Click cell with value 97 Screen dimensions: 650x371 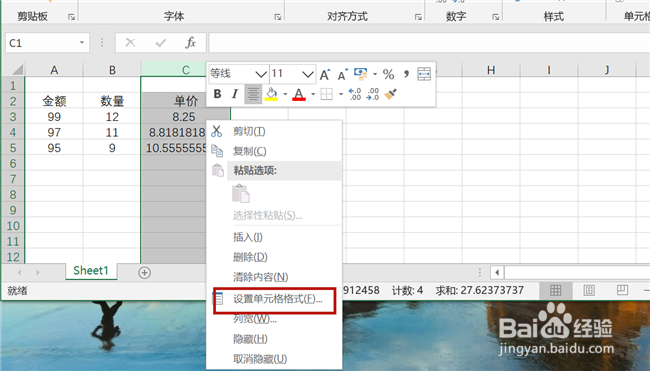54,132
